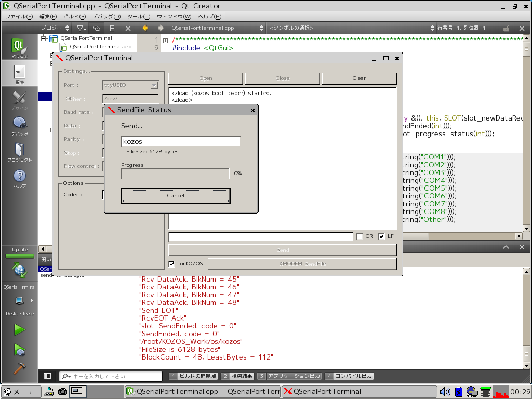Click the file transfer progress bar

pos(175,174)
